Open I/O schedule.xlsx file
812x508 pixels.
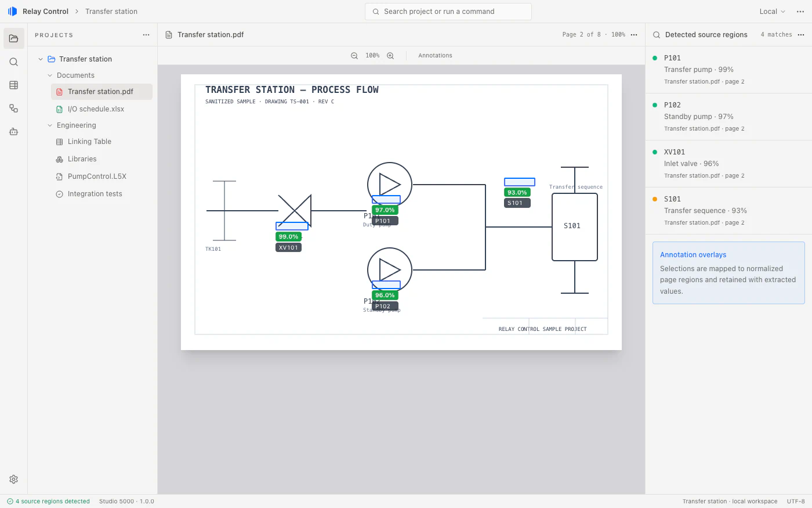pos(101,109)
